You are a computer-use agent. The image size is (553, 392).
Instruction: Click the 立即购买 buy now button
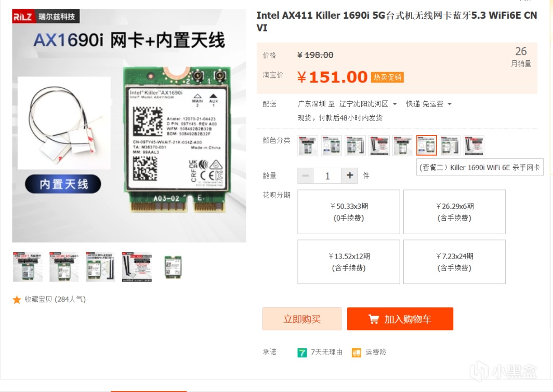(x=302, y=319)
